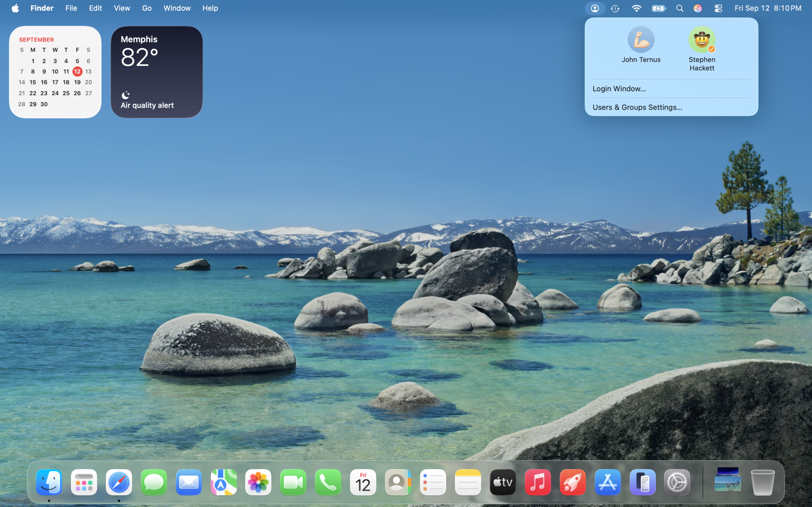The image size is (812, 507).
Task: Toggle the fast user switching menu icon
Action: [595, 8]
